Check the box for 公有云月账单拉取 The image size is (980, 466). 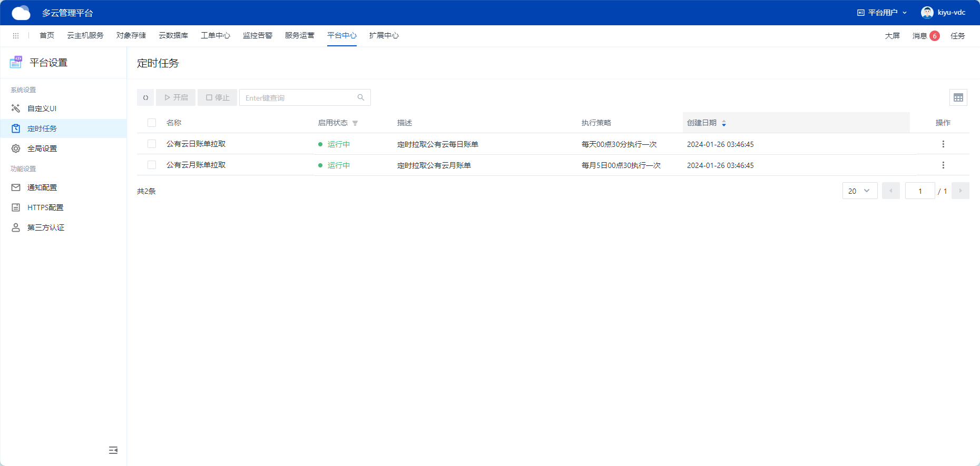152,165
